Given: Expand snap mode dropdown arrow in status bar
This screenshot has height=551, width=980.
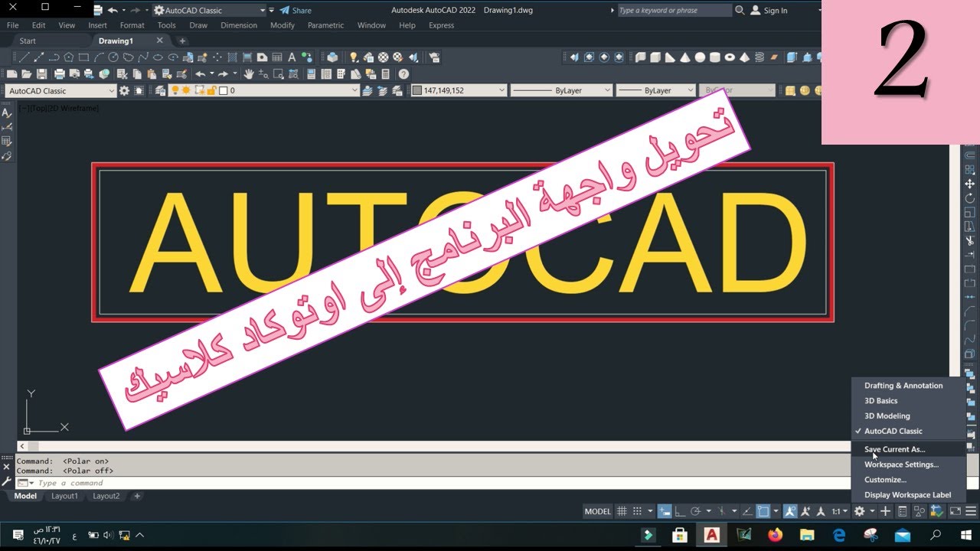Looking at the screenshot, I should tap(650, 511).
